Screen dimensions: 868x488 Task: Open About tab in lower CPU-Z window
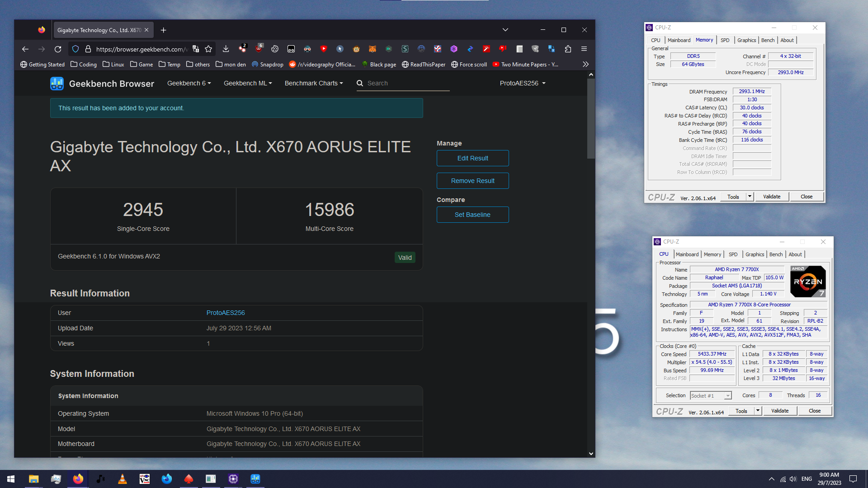pos(795,254)
